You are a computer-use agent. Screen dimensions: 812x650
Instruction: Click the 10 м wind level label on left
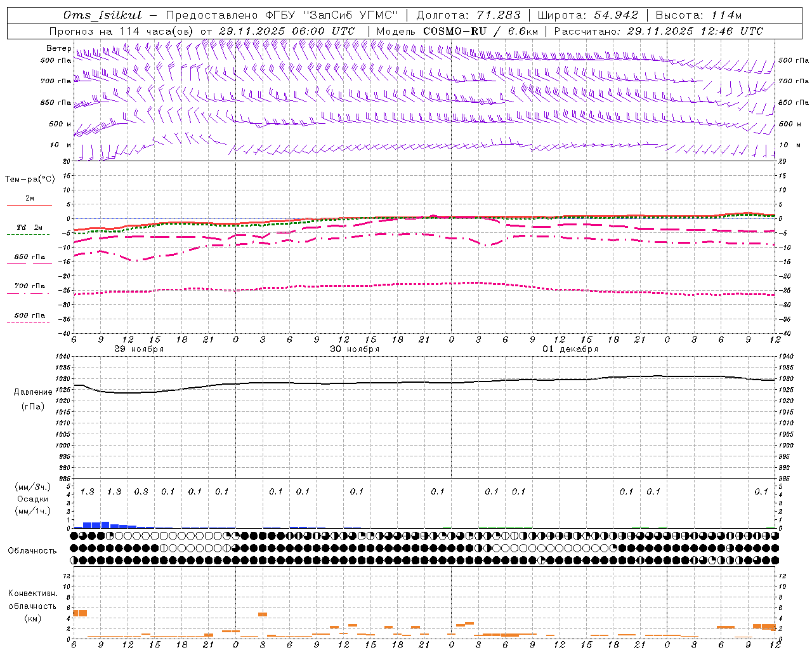point(61,145)
